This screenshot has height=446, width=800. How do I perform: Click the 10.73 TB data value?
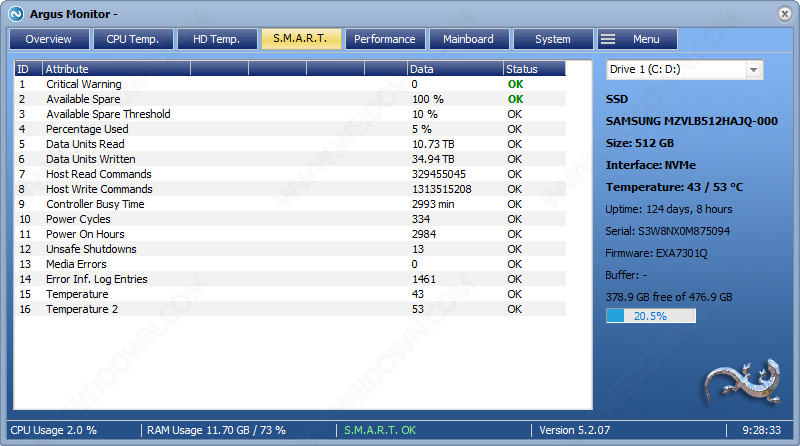pyautogui.click(x=433, y=144)
